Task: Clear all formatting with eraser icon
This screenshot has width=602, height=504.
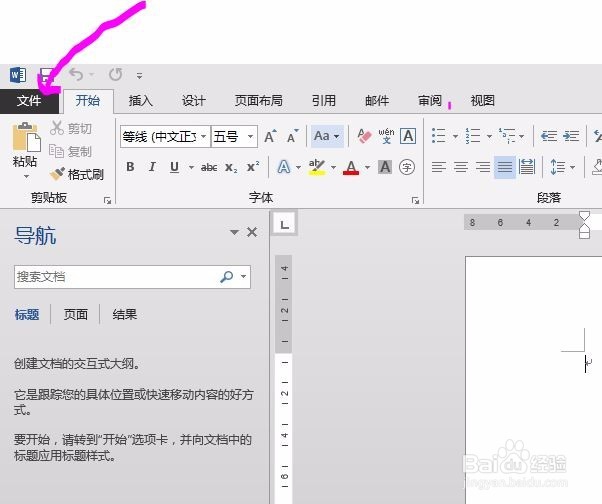Action: [364, 136]
